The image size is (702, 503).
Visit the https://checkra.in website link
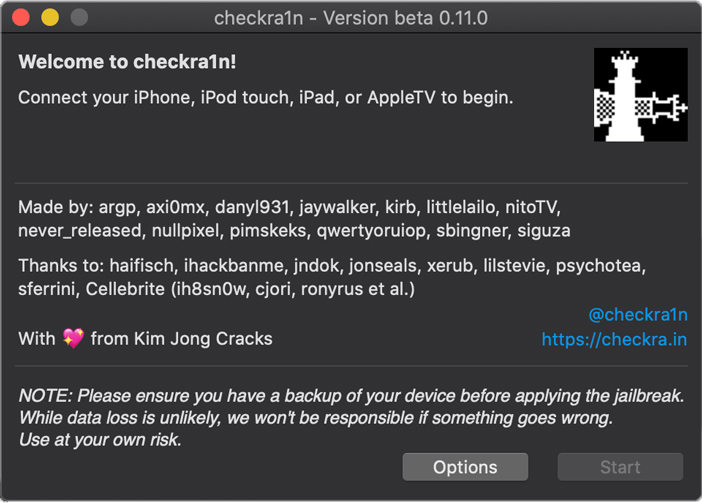[614, 340]
